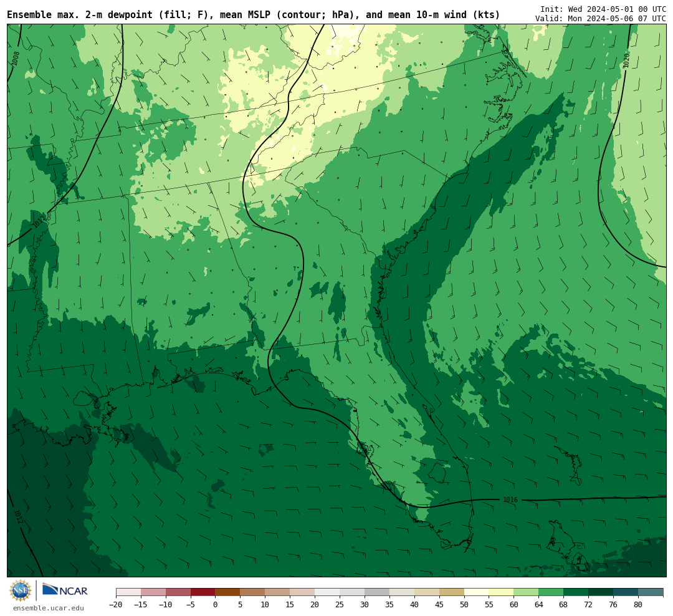Click the 1008 contour label at upper left
Screen dimensions: 673x616
16,59
